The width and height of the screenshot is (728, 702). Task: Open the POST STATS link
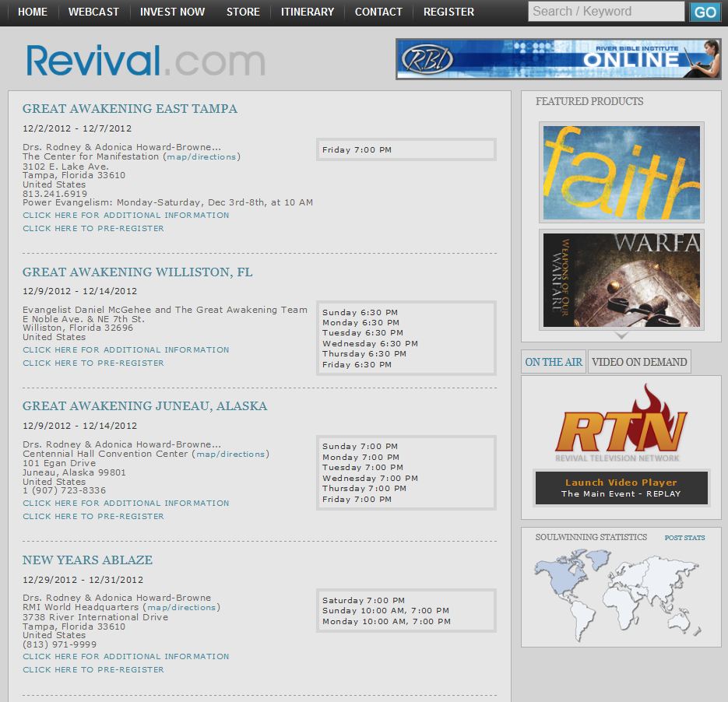point(684,538)
